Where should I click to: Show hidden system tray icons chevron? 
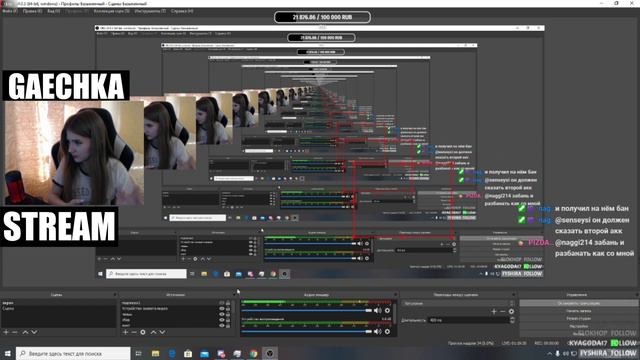coord(550,353)
